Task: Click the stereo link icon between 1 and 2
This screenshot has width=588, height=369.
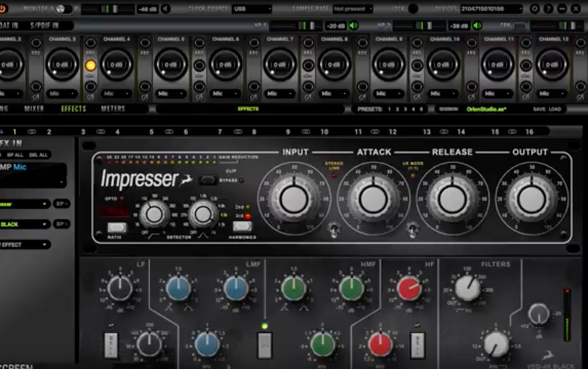Action: [x=32, y=132]
